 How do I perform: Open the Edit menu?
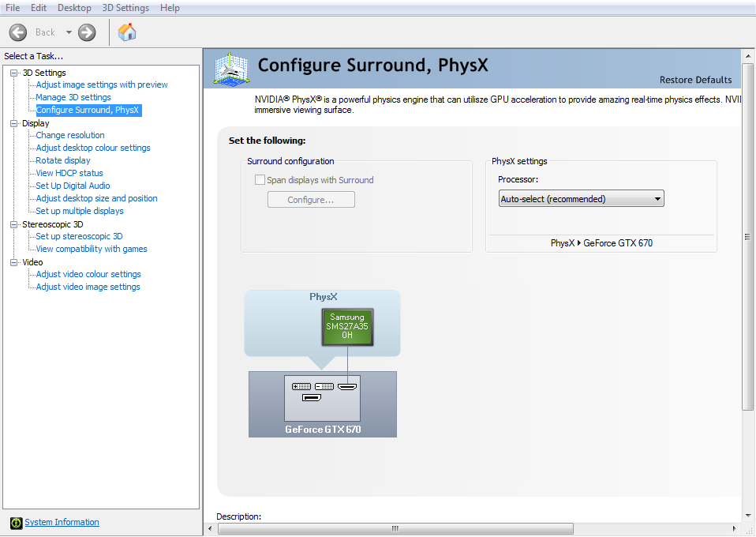[39, 8]
